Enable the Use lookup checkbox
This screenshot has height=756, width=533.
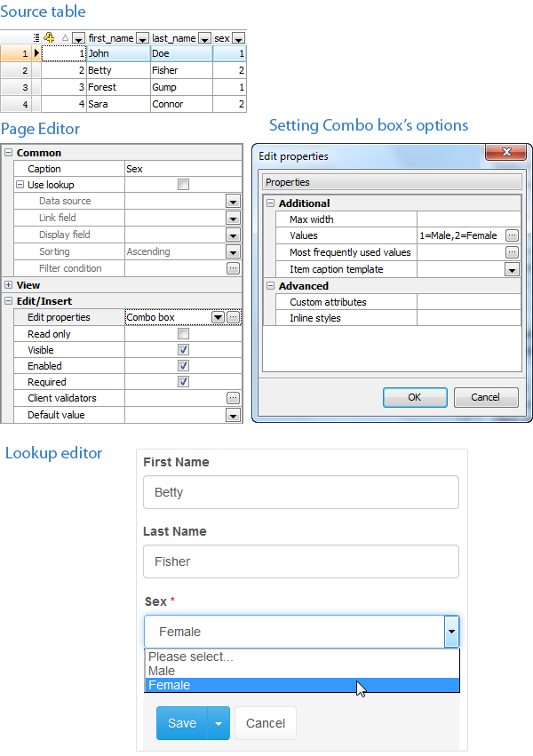point(184,185)
